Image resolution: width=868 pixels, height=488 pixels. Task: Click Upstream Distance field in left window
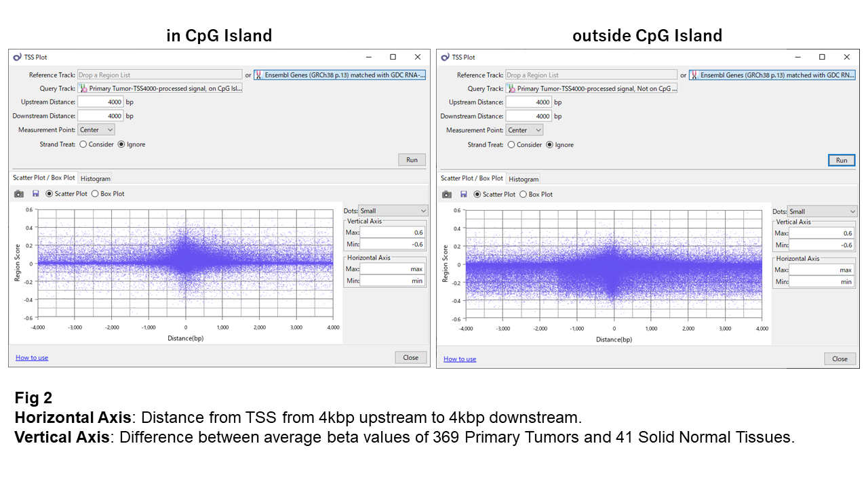pos(100,102)
